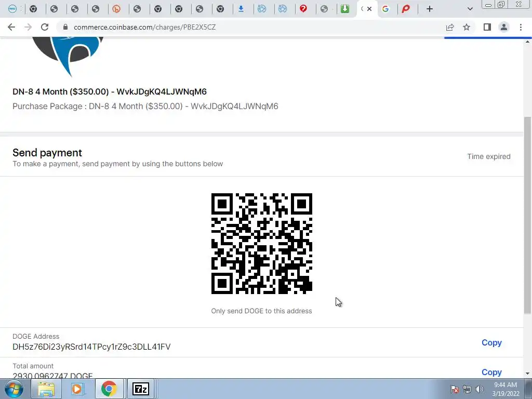Switch to the red 'P' icon tab

406,9
